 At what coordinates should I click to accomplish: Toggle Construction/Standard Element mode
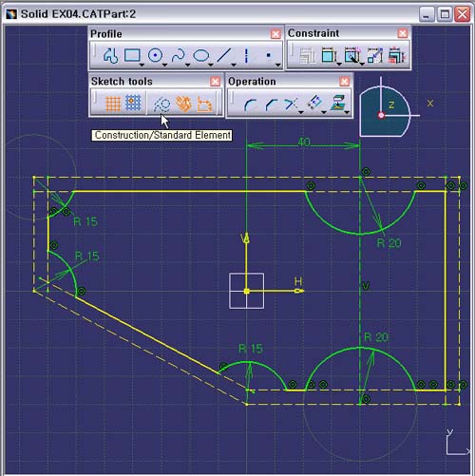tap(161, 105)
